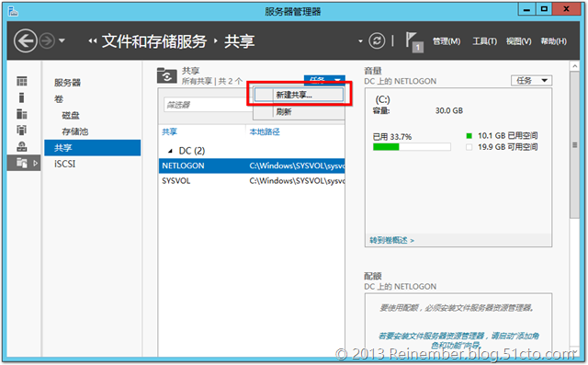The width and height of the screenshot is (588, 365).
Task: Click the green 已用空间 legend swatch
Action: pos(469,136)
